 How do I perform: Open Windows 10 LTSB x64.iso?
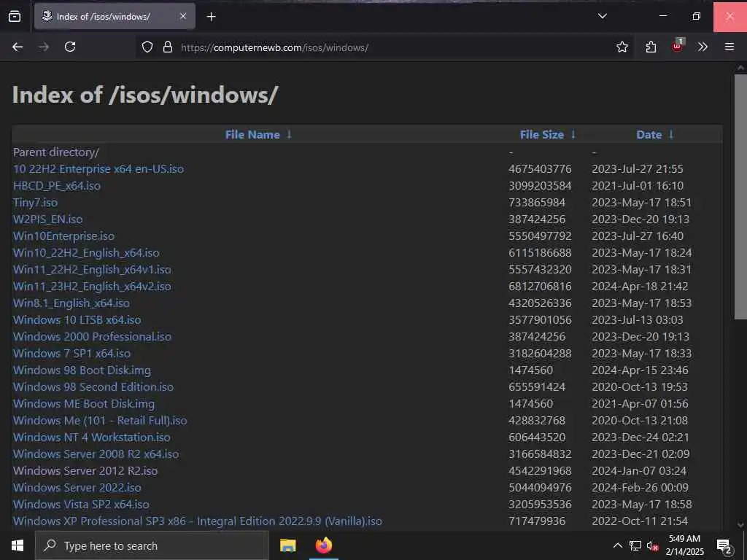click(x=77, y=319)
